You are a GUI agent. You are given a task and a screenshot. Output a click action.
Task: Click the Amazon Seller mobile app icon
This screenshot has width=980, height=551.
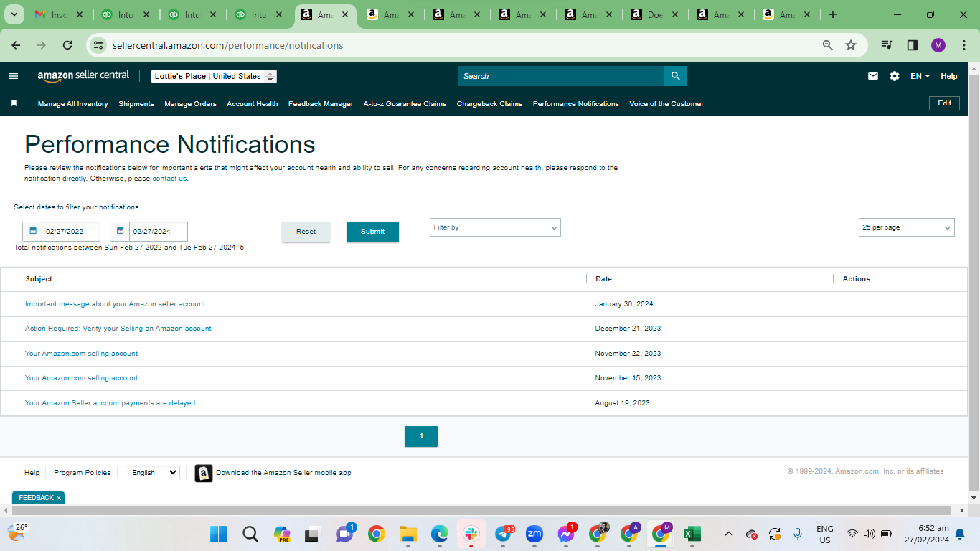coord(204,473)
